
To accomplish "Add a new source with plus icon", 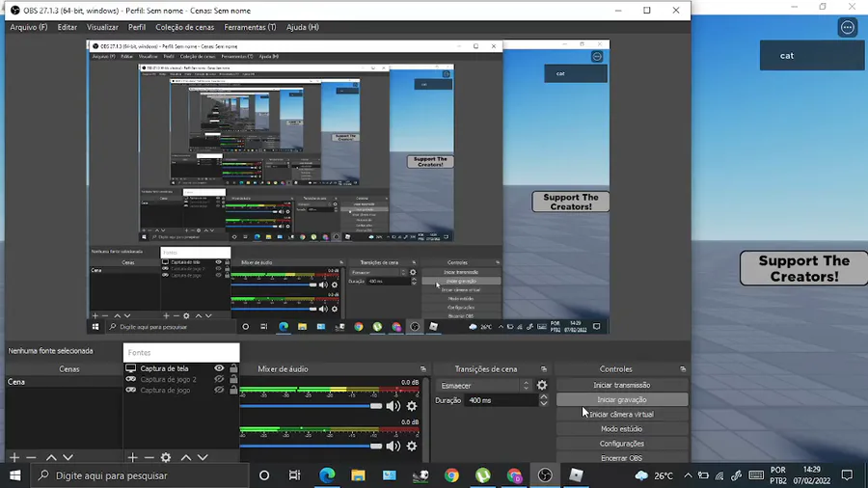I will pos(132,457).
